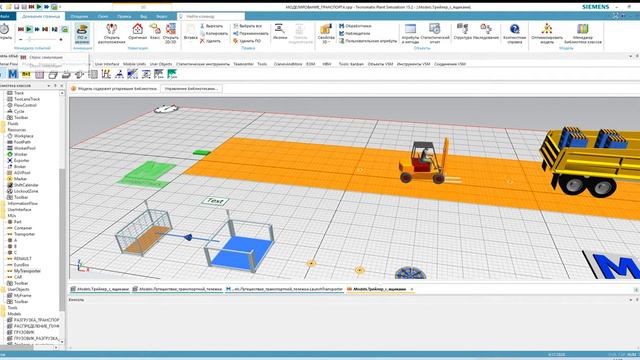The height and width of the screenshot is (360, 640).
Task: Choose Копировать in the edit group
Action: click(214, 33)
